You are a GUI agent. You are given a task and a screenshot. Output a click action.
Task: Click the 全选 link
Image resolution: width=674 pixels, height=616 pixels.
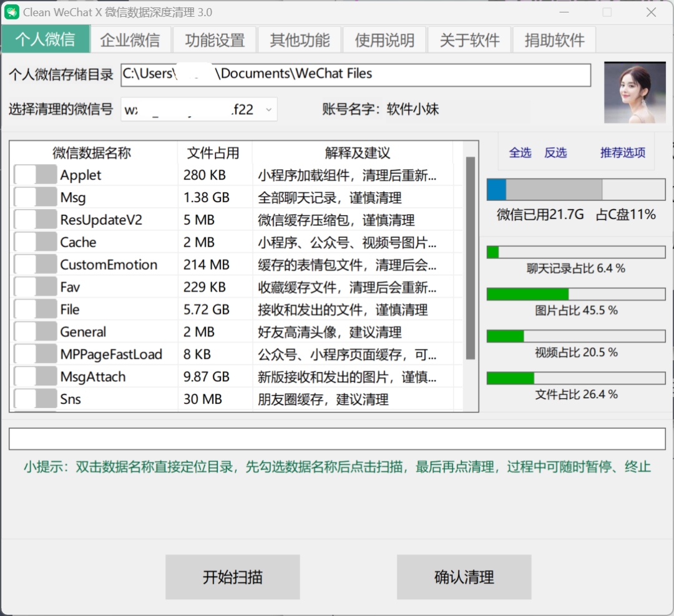click(x=520, y=153)
